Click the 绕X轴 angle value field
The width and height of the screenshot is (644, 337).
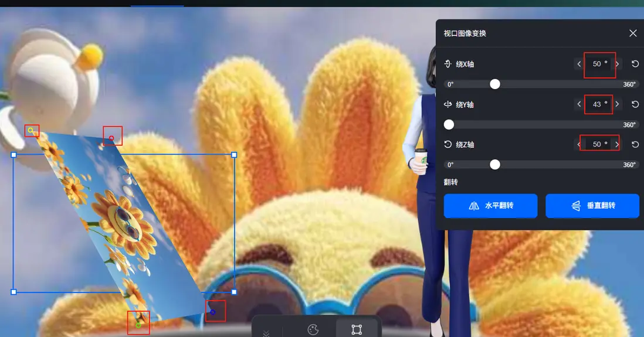599,64
